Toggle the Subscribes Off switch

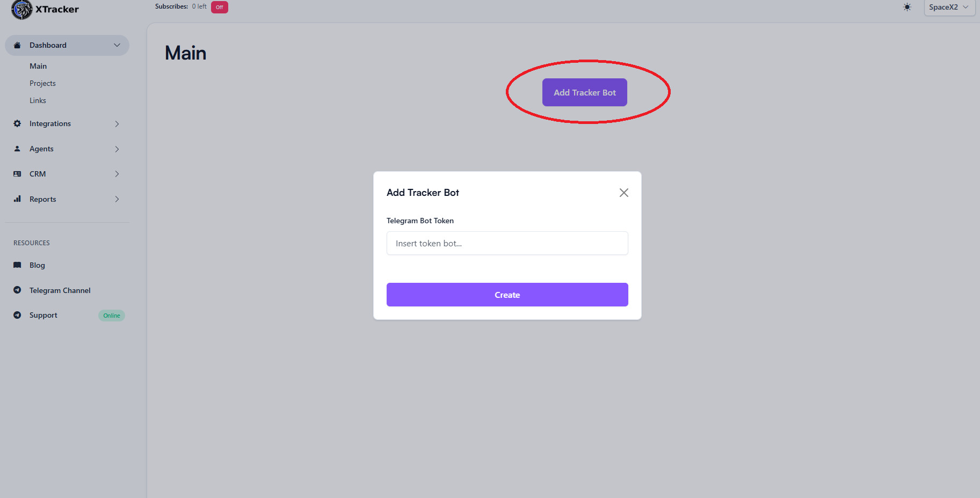click(x=219, y=7)
